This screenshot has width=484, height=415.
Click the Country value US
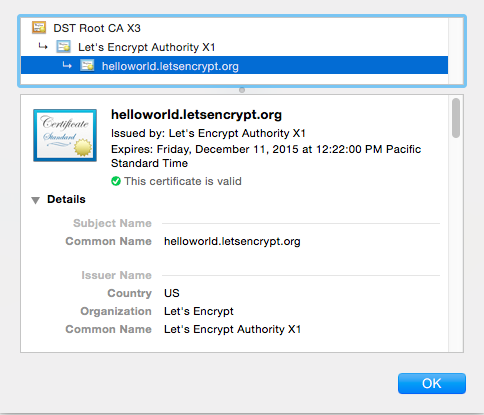point(172,293)
